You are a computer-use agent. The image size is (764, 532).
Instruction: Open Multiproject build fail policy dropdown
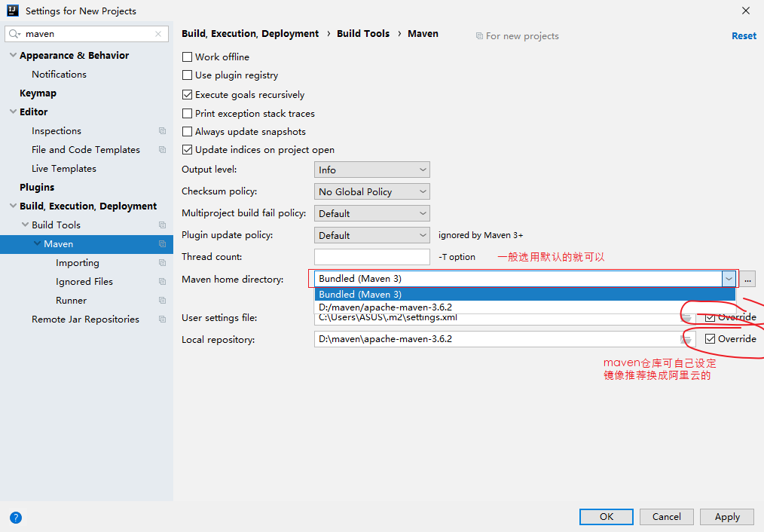[371, 213]
